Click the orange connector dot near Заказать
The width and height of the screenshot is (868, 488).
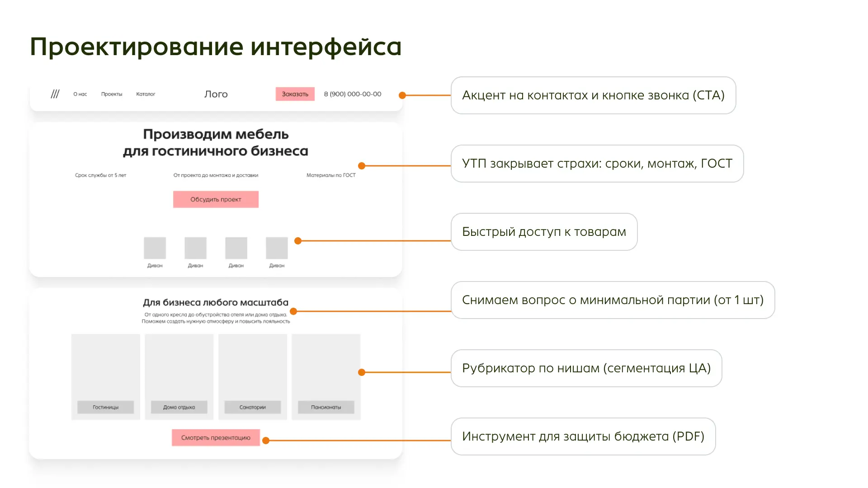(402, 95)
